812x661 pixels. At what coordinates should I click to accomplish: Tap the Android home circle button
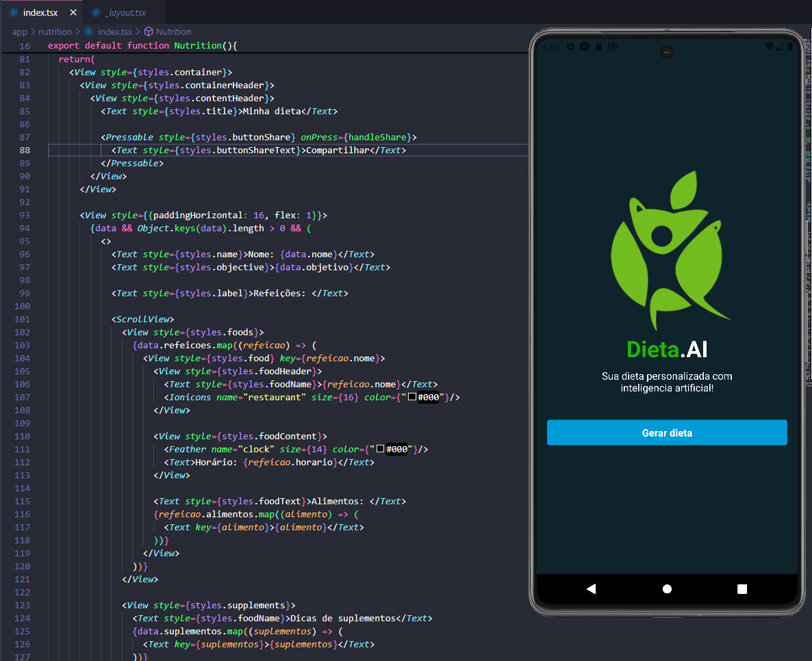pyautogui.click(x=667, y=588)
